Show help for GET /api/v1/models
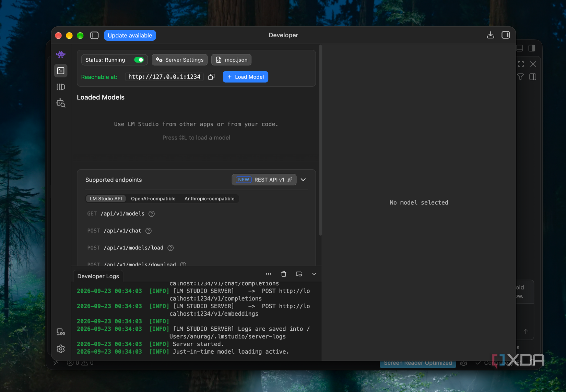Screen dimensions: 566x392 click(152, 214)
